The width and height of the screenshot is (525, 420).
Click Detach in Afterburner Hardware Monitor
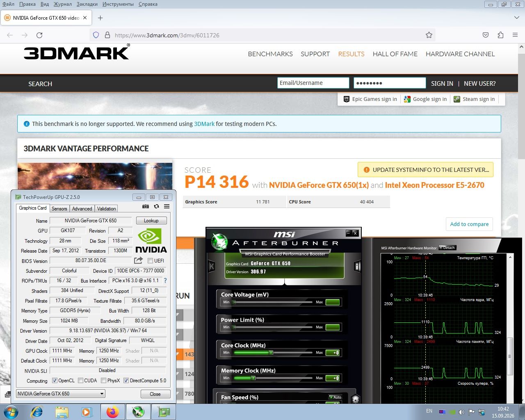(447, 248)
